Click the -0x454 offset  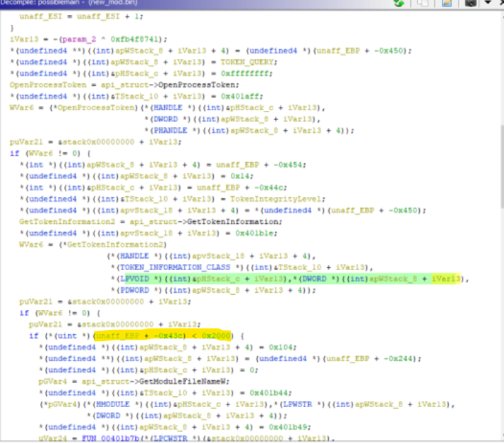tap(287, 165)
